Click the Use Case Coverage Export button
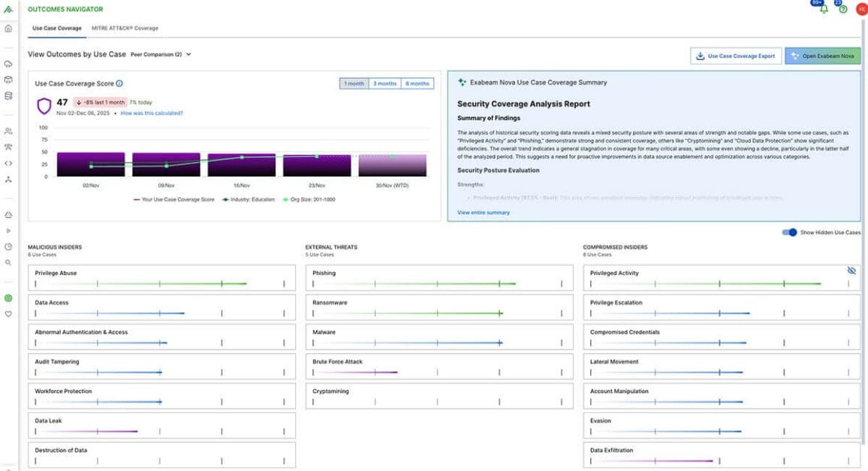 (x=736, y=56)
